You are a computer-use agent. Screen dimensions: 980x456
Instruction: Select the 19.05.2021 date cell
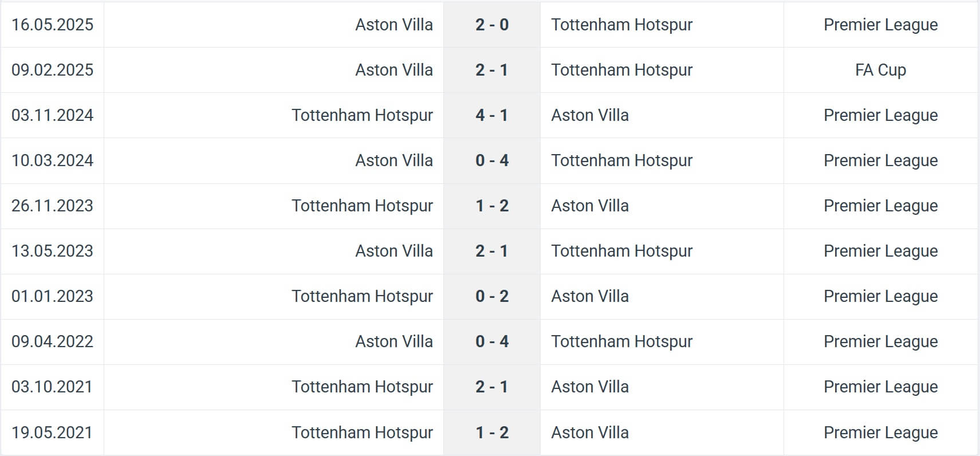click(x=52, y=433)
